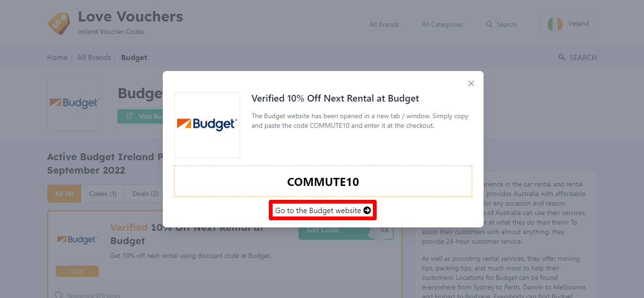Click the COMMUTE10 code box
Image resolution: width=644 pixels, height=298 pixels.
(323, 181)
